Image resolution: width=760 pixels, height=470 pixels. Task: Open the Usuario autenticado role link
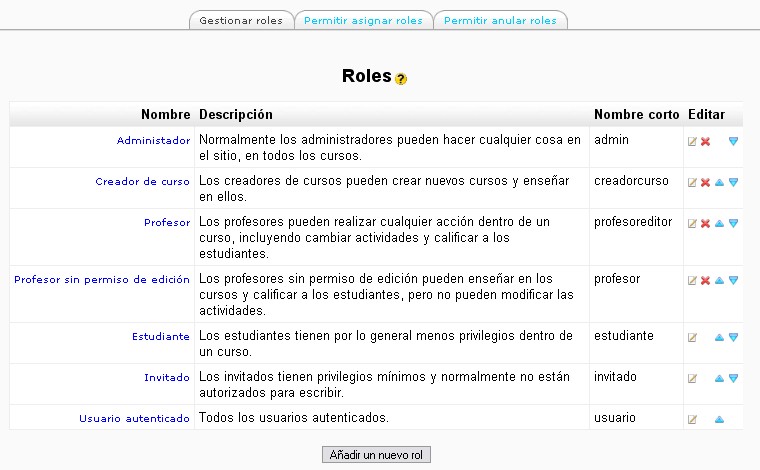(x=134, y=419)
